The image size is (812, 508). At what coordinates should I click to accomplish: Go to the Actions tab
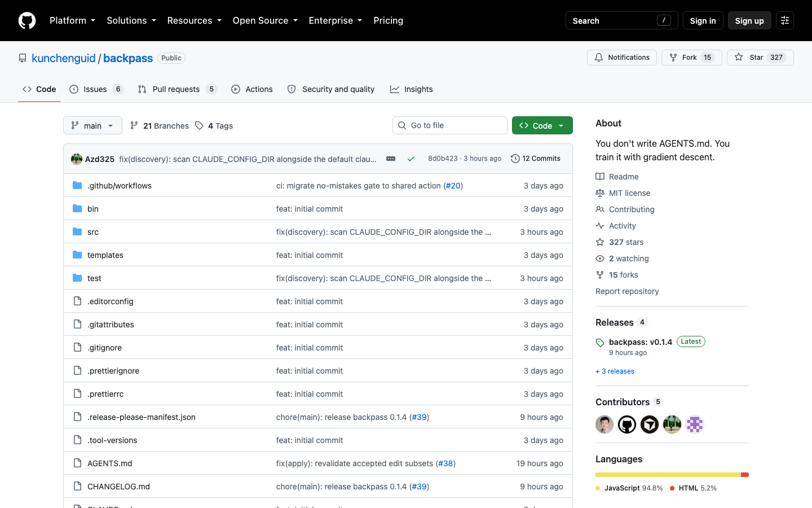(x=252, y=89)
